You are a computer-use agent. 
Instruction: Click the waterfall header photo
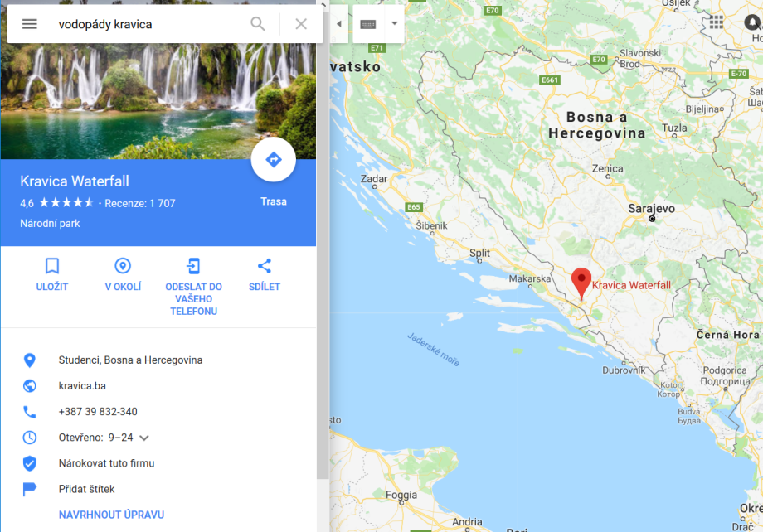(x=158, y=101)
